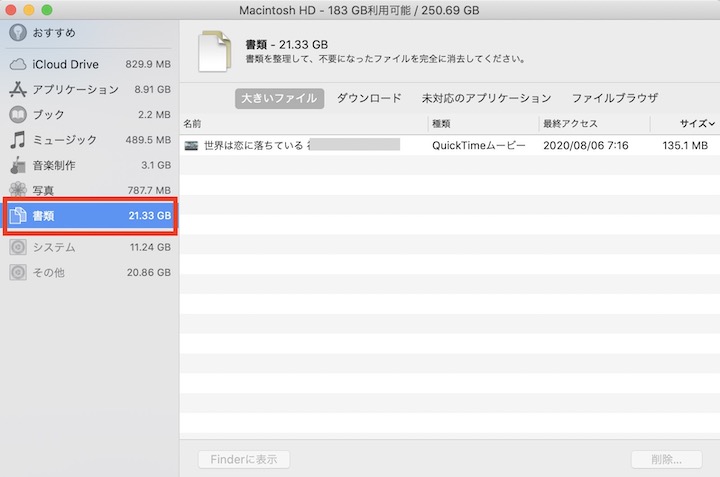Screen dimensions: 720x477
Task: Click the 11.24 GB system size
Action: (150, 247)
